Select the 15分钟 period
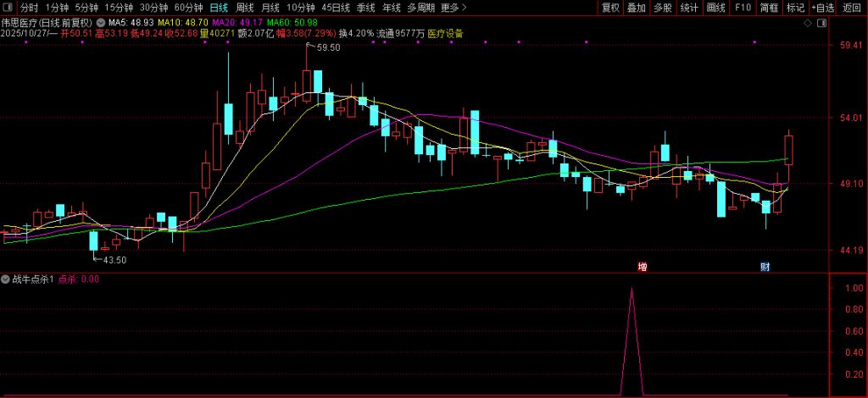The height and width of the screenshot is (398, 868). click(x=119, y=8)
